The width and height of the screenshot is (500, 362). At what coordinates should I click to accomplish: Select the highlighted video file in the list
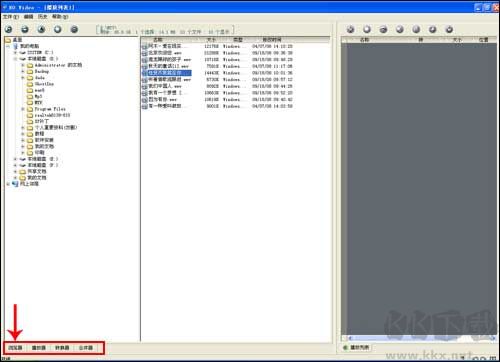[169, 73]
